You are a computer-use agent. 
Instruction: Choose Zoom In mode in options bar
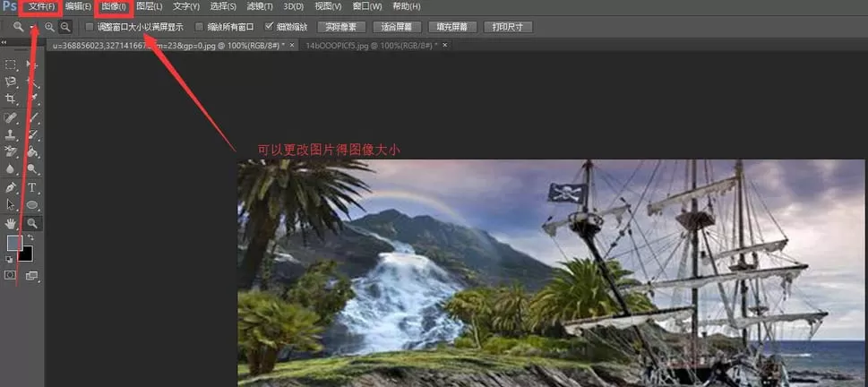pyautogui.click(x=50, y=27)
